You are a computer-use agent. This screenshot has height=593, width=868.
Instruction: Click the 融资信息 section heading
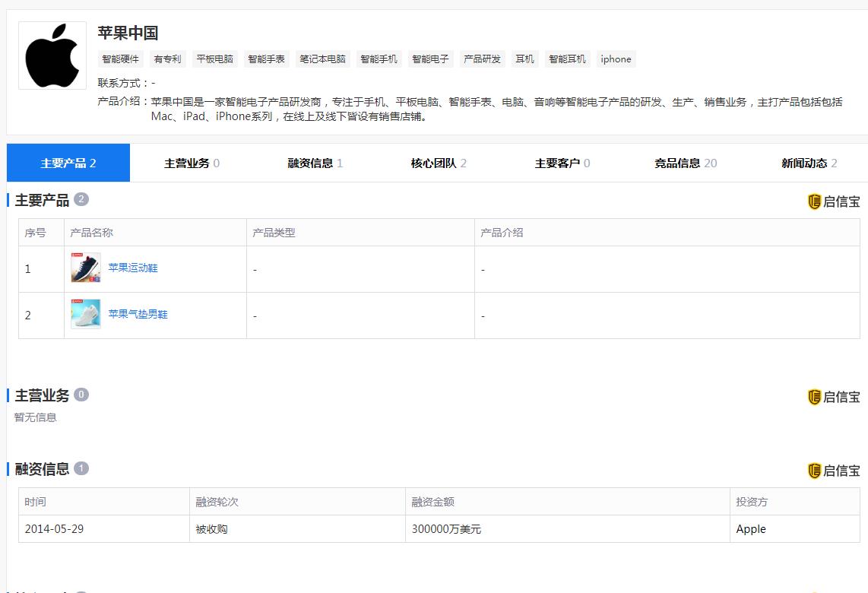42,469
